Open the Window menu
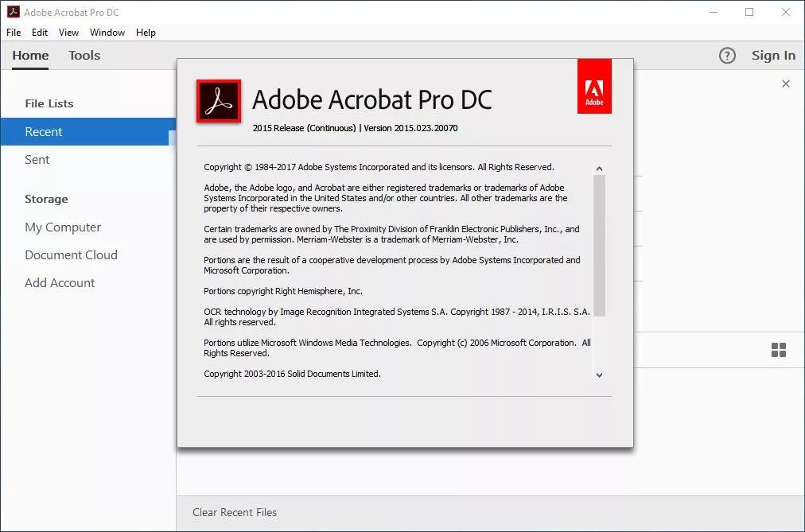 (x=107, y=33)
